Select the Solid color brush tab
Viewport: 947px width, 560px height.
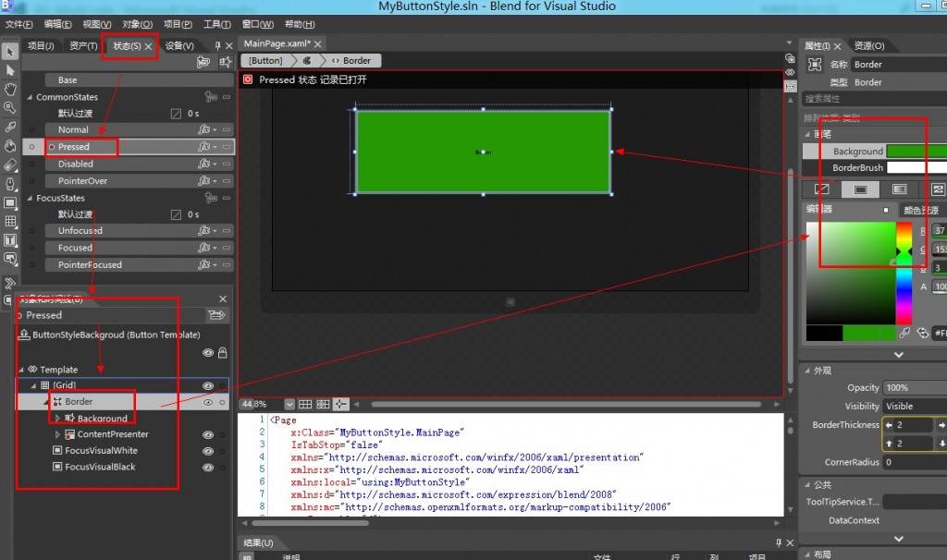(861, 189)
